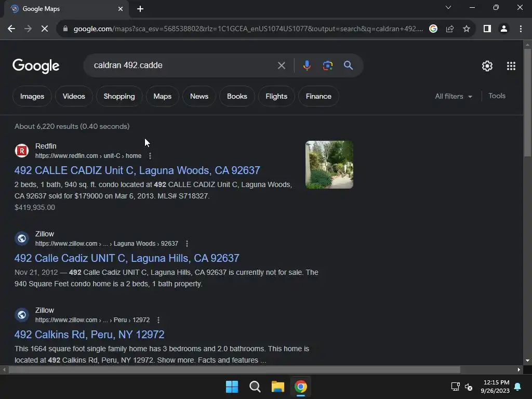The image size is (532, 399).
Task: Open 492 CALLE CADIZ Unit C Redfin link
Action: point(137,170)
